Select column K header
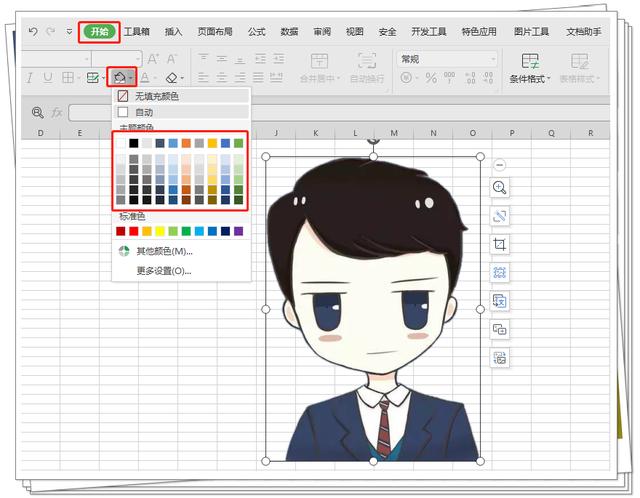 click(316, 133)
